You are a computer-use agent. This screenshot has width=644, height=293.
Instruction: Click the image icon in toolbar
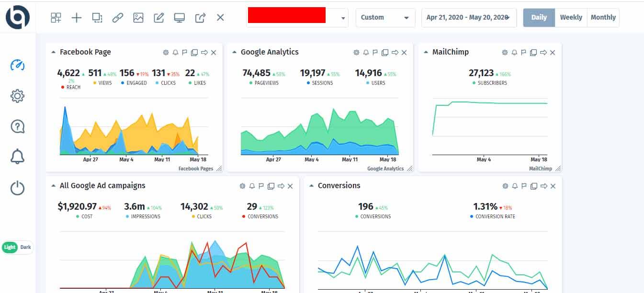coord(138,18)
